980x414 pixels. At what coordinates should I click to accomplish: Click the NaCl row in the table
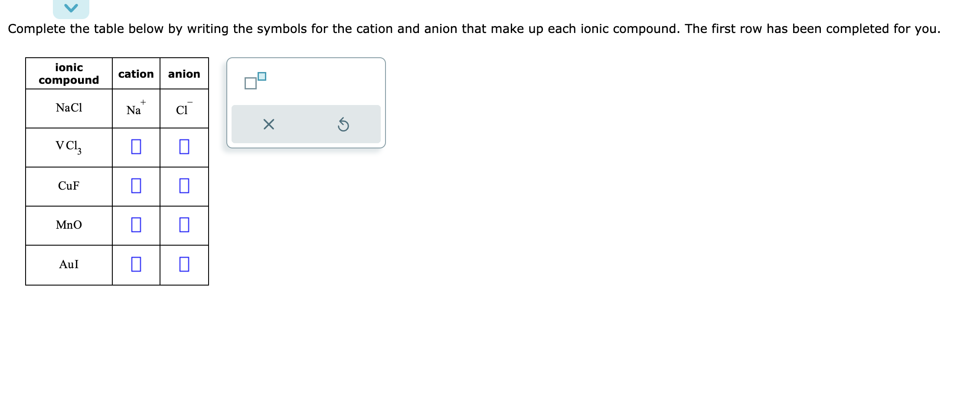pos(69,108)
